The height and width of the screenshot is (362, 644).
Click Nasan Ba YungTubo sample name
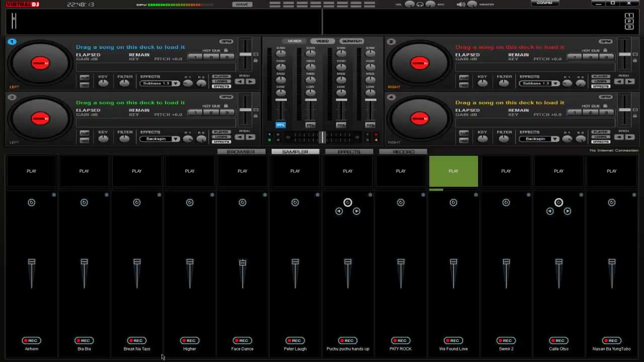611,349
